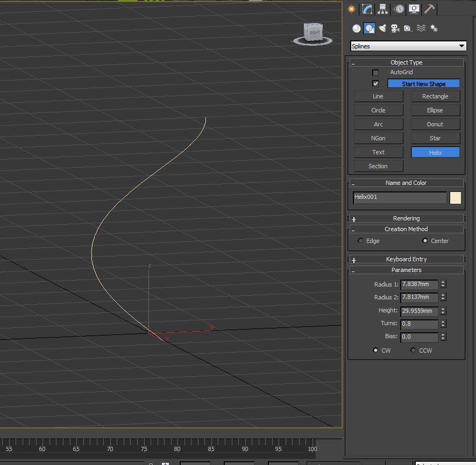Click the Donut shape button
476x465 pixels.
point(435,124)
